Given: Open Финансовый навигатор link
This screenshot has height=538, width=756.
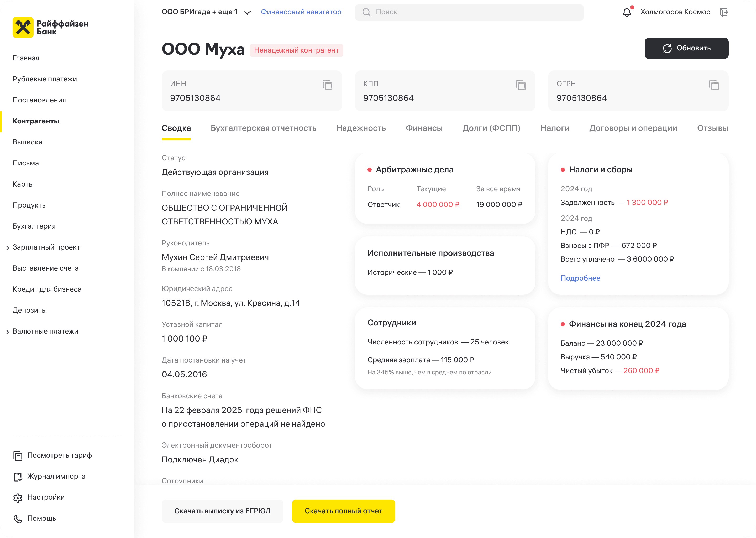Looking at the screenshot, I should (x=301, y=12).
